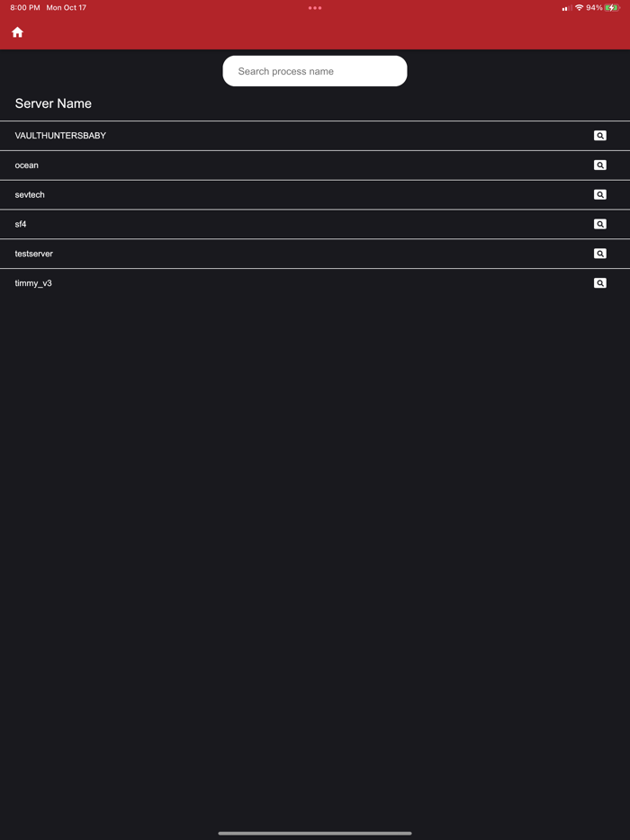This screenshot has width=630, height=840.
Task: Open details for VAULTHUNTERSBABY via its magnifier icon
Action: (x=599, y=136)
